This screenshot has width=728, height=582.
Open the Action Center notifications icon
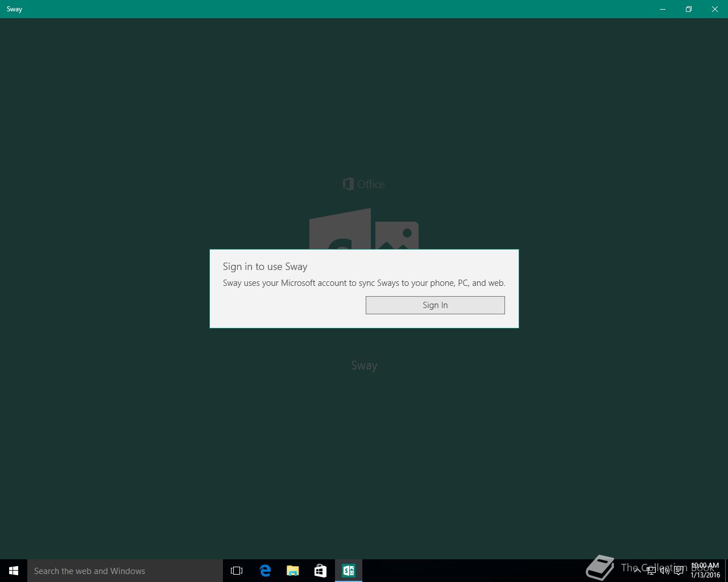[x=679, y=571]
